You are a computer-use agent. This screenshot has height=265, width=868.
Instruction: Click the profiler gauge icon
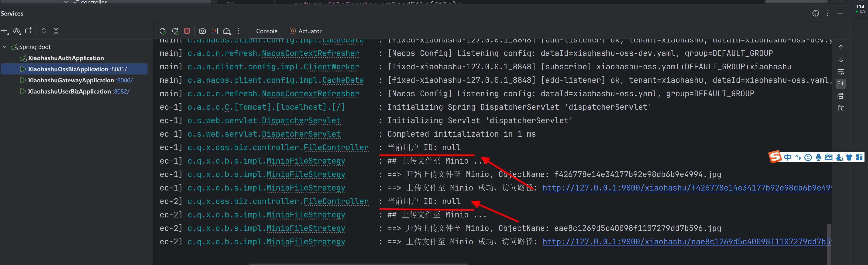(227, 31)
